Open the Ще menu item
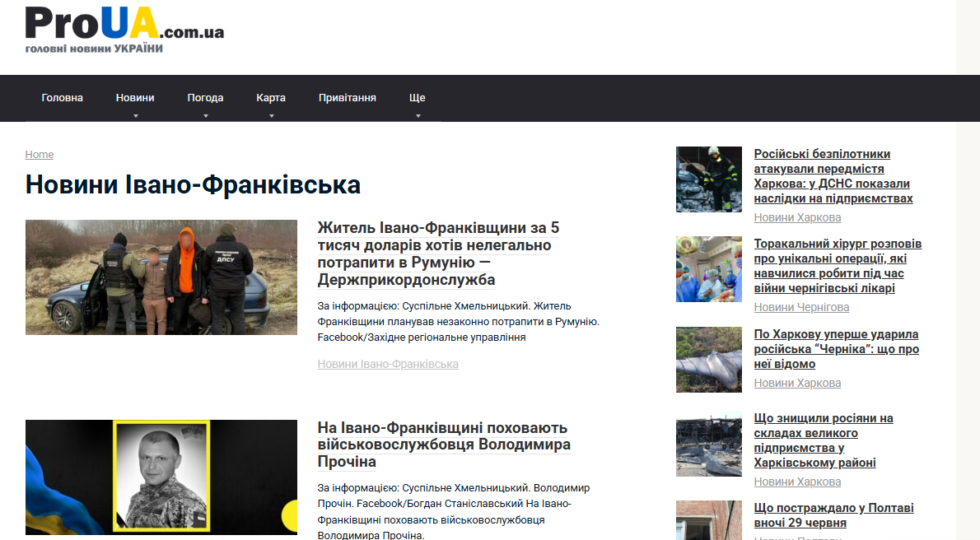 coord(417,97)
